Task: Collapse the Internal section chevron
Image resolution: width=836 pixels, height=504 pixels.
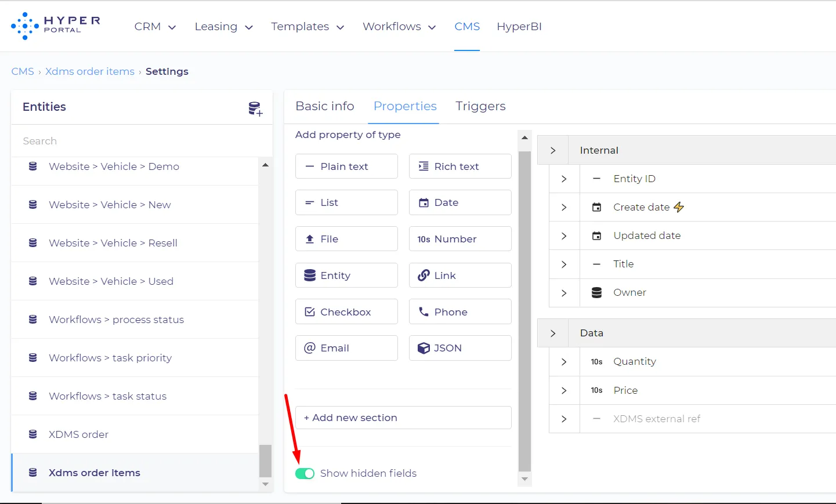Action: tap(553, 150)
